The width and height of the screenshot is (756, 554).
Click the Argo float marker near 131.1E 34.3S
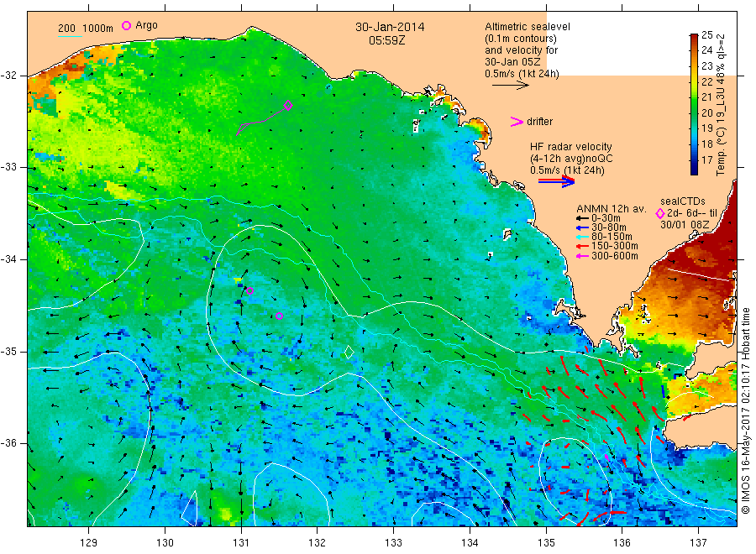point(249,290)
